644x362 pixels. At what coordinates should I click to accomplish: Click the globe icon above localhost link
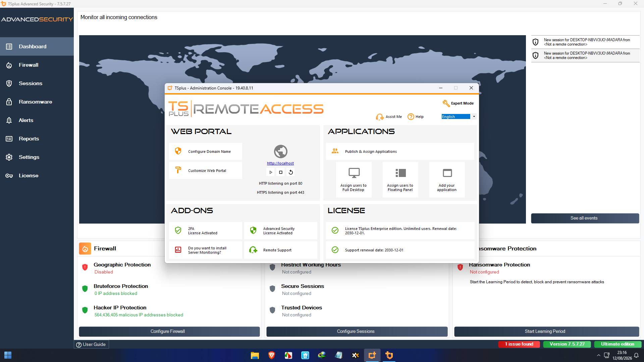281,152
